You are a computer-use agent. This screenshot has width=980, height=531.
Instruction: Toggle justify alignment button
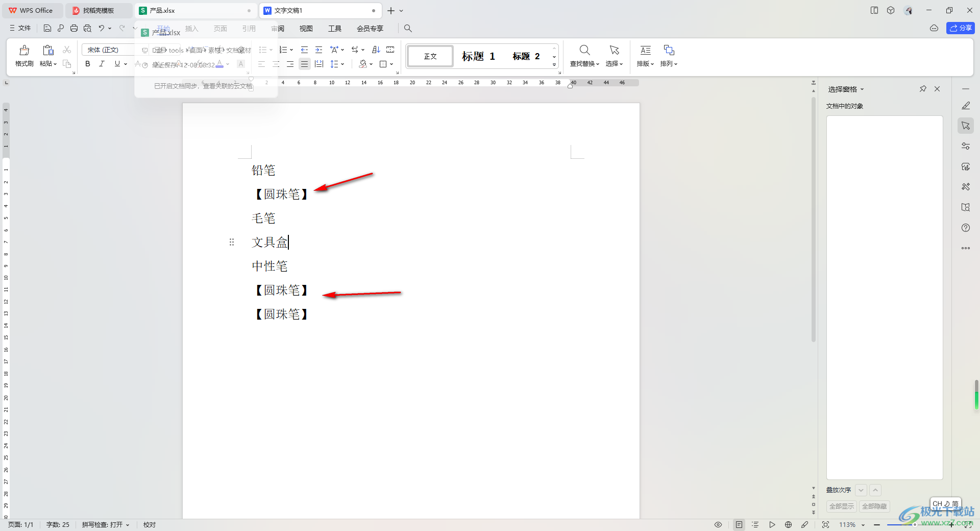click(304, 64)
